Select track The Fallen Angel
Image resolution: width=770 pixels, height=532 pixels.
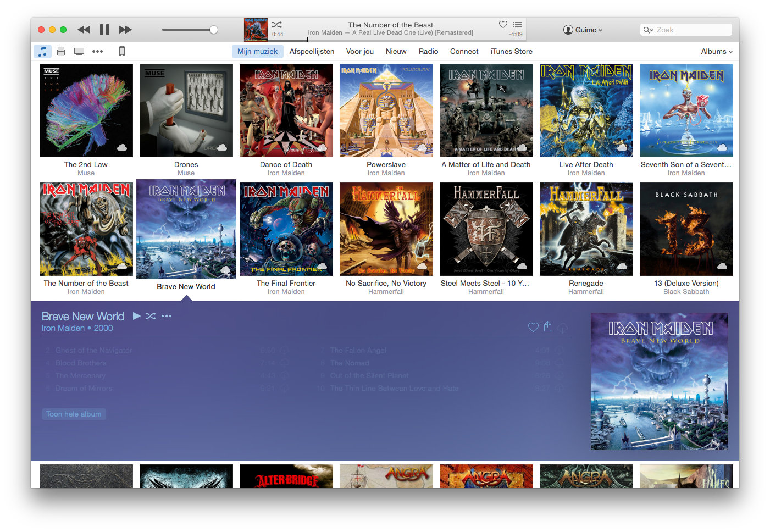358,350
